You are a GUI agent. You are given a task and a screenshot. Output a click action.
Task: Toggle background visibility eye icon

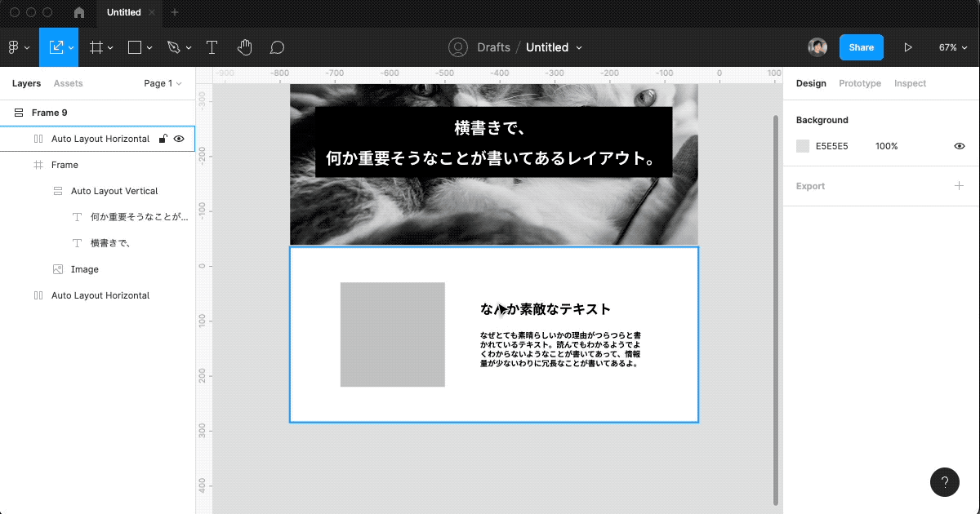[960, 146]
